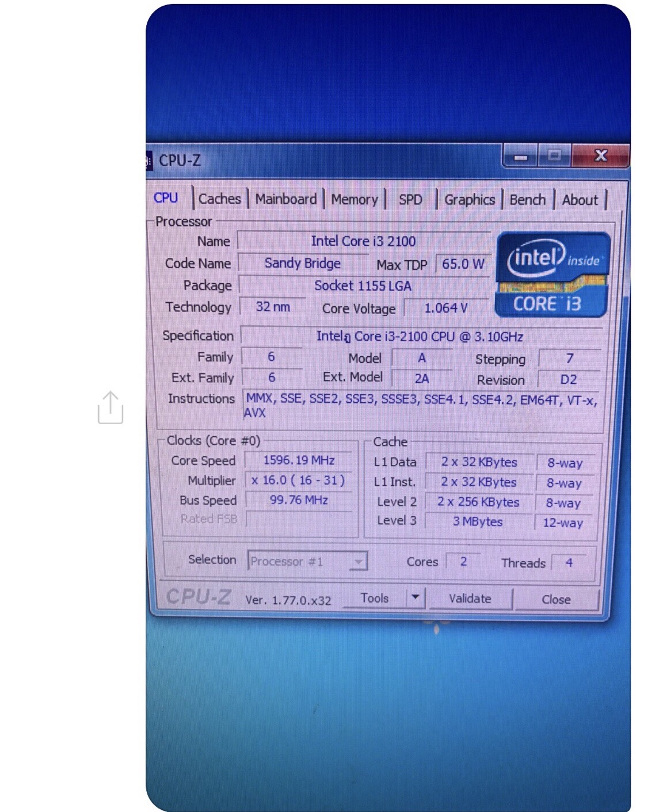The height and width of the screenshot is (812, 663).
Task: Open the Processor #1 selection dropdown
Action: click(307, 561)
